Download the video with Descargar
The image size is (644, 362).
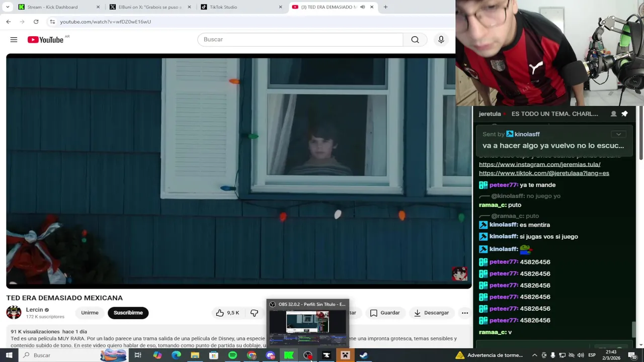pyautogui.click(x=431, y=313)
